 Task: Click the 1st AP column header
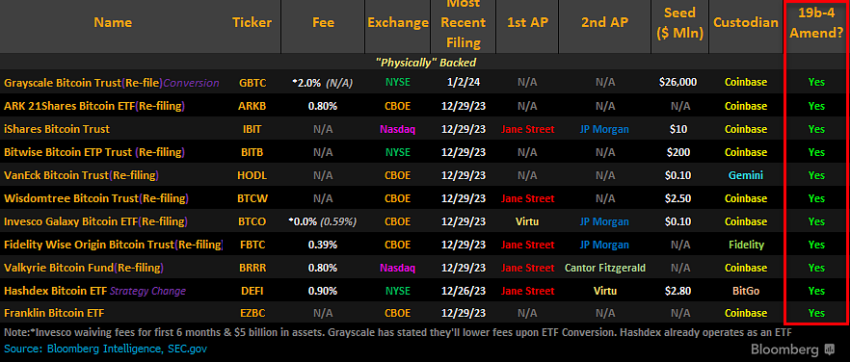click(527, 22)
